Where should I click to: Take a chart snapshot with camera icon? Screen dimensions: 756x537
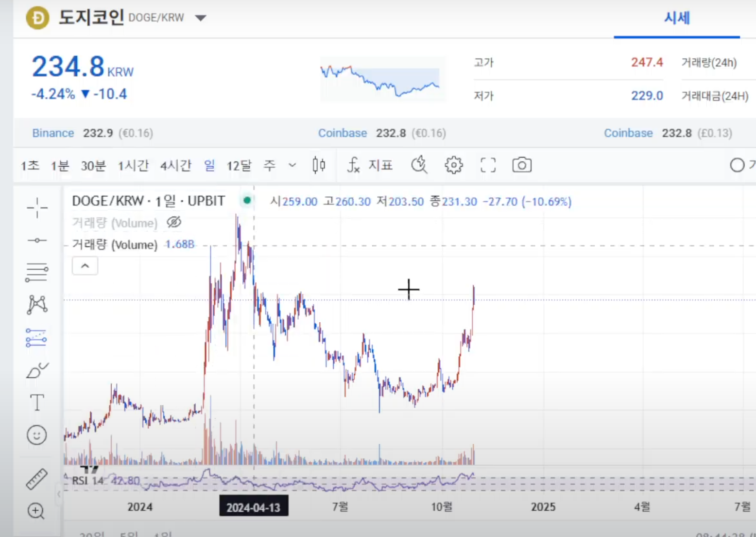tap(522, 165)
